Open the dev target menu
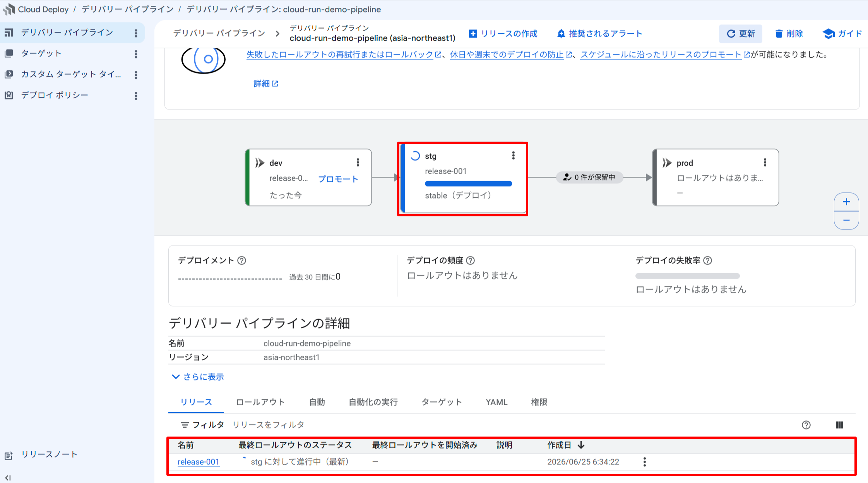 point(358,163)
